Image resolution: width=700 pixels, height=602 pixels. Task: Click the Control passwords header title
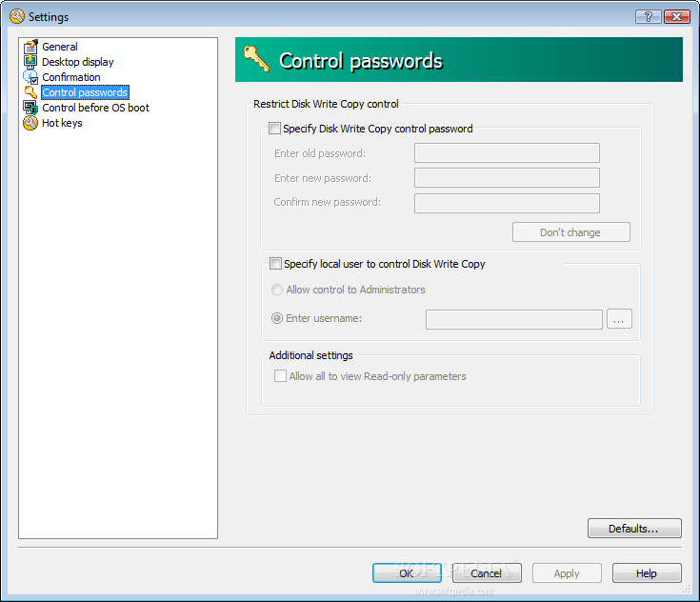tap(361, 61)
